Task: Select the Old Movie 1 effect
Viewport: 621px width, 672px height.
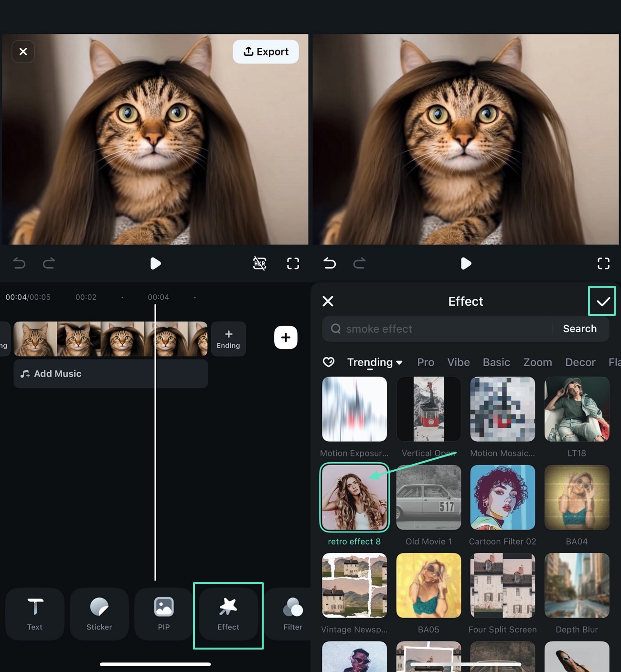Action: point(428,498)
